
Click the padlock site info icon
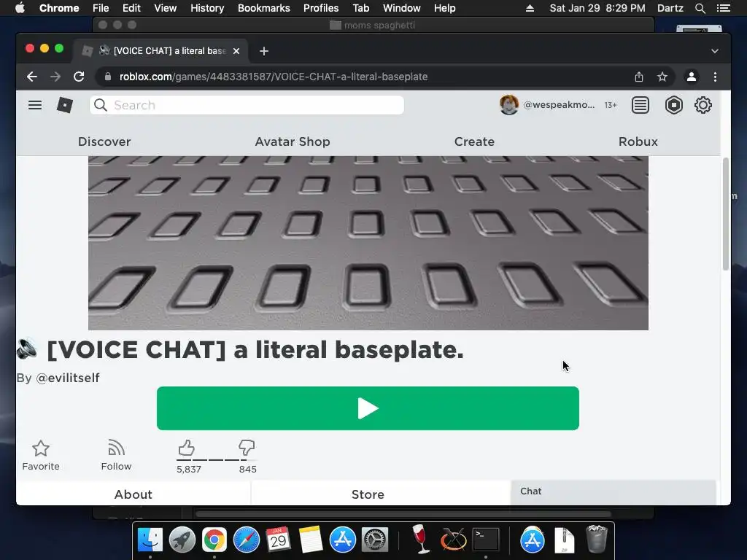108,77
